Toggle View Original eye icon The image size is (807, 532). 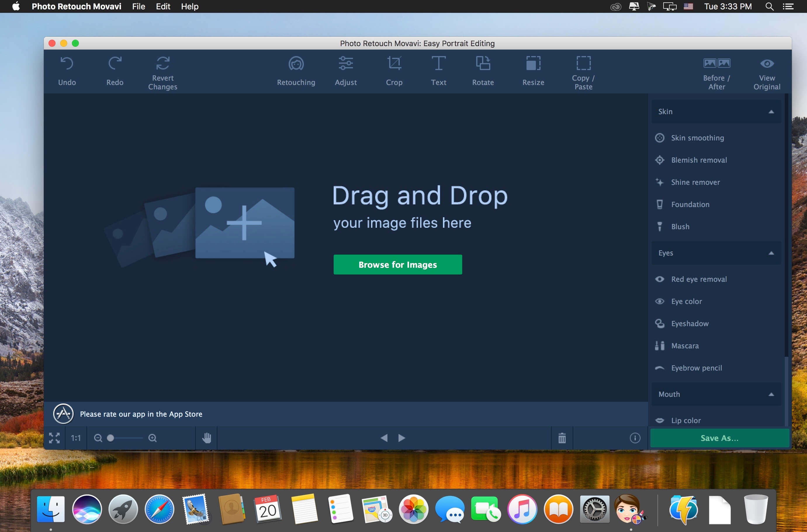click(767, 63)
